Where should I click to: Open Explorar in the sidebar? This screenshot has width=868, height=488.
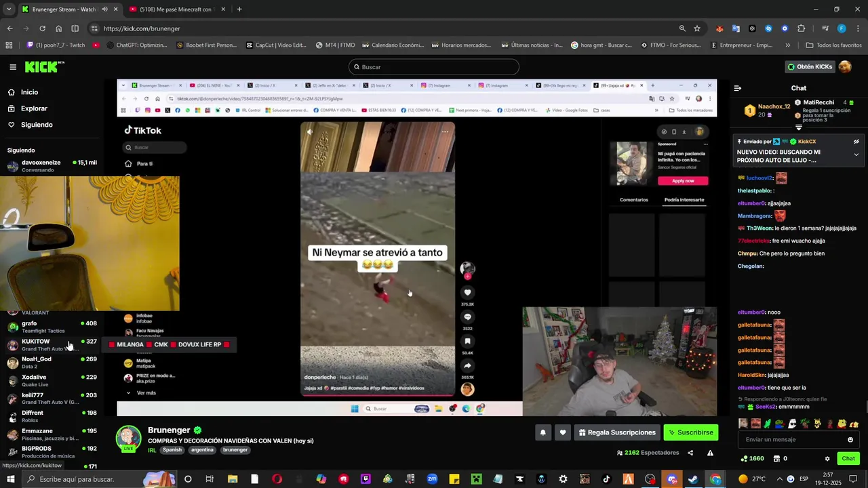click(34, 108)
